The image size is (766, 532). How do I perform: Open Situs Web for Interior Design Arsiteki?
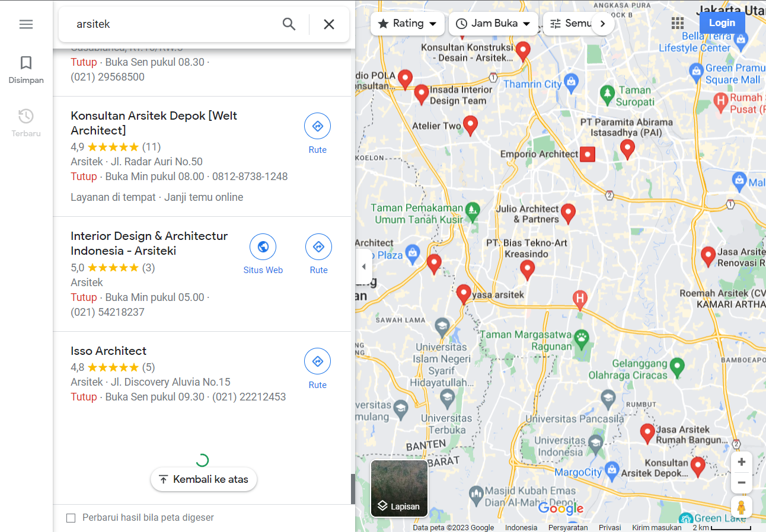263,254
